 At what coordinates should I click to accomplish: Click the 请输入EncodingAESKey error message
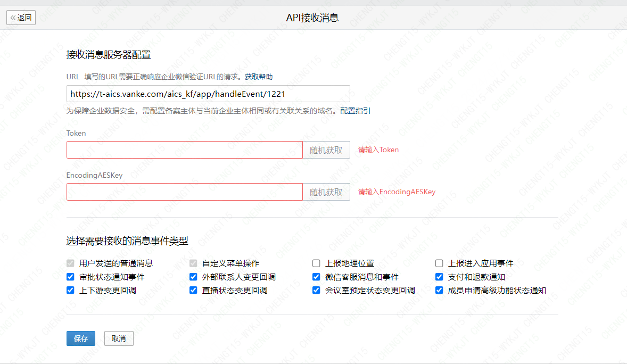(397, 192)
